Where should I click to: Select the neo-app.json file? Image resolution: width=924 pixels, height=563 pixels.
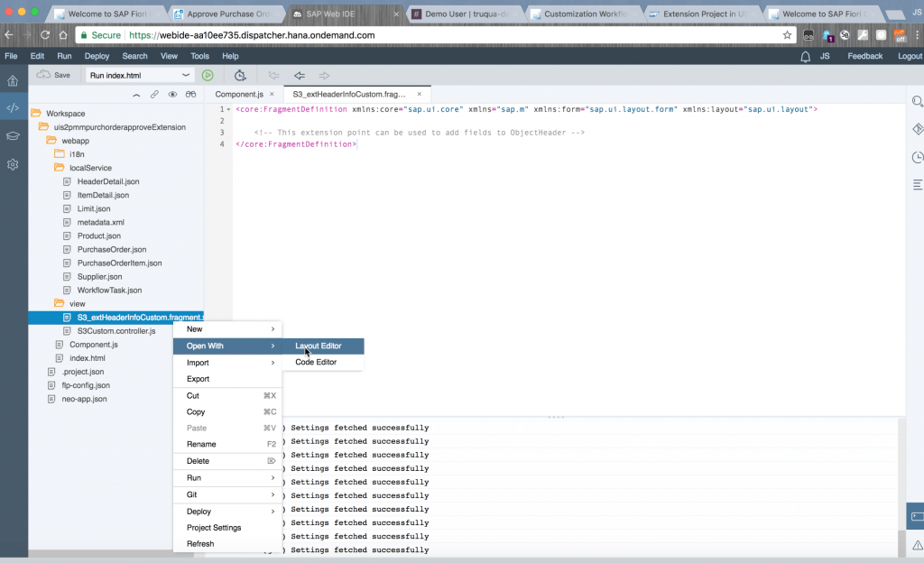(x=84, y=399)
